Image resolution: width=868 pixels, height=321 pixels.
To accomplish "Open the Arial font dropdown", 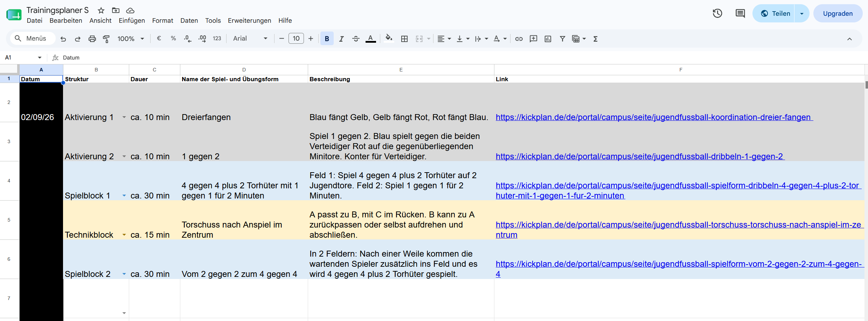I will (x=250, y=39).
